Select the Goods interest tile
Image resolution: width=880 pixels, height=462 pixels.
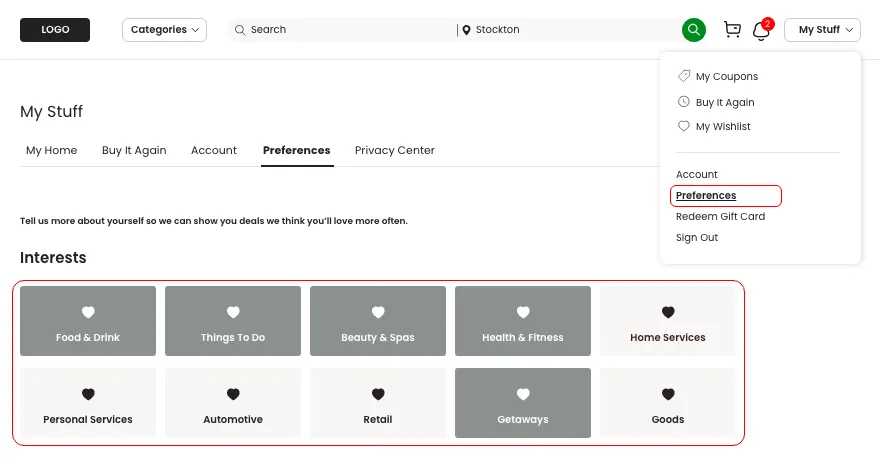tap(668, 403)
